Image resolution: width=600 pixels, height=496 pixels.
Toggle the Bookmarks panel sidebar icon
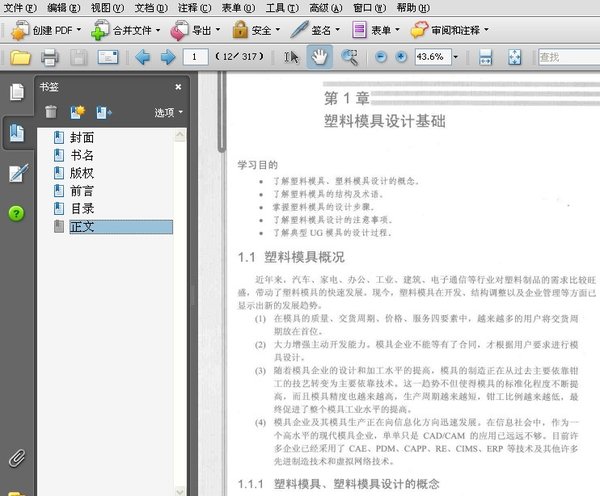tap(17, 133)
